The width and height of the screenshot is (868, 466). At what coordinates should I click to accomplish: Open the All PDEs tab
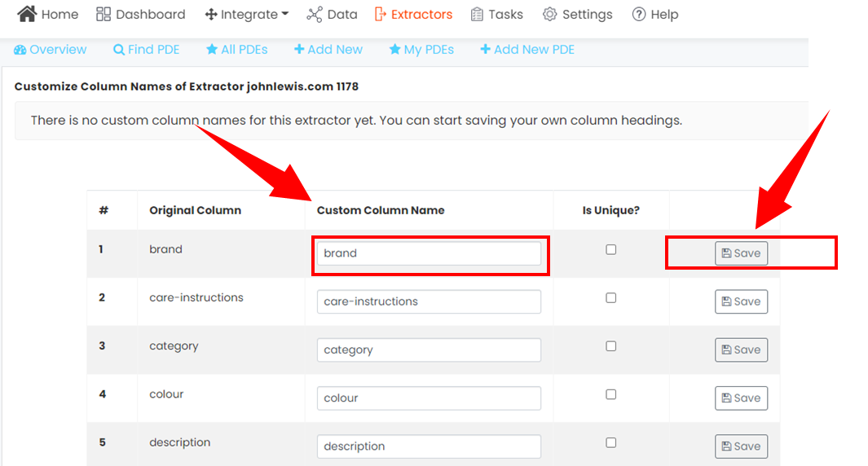click(237, 50)
